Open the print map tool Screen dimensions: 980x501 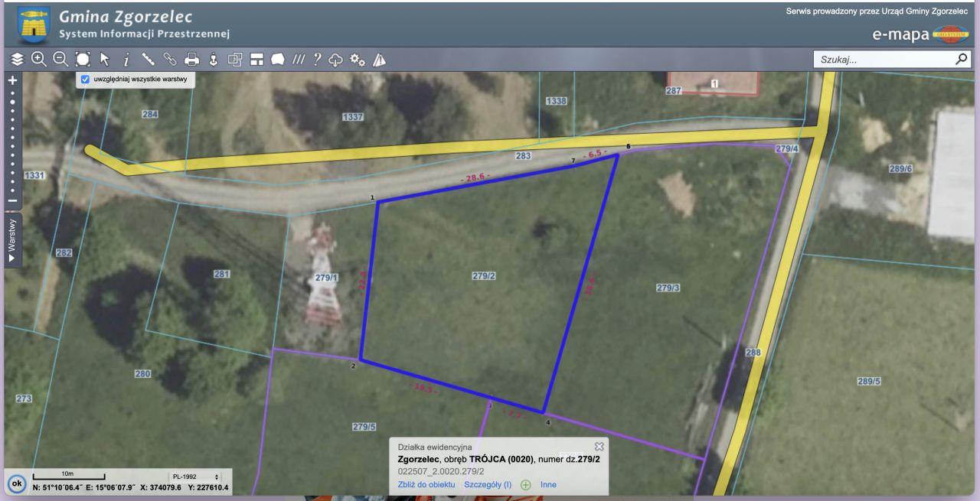(x=192, y=60)
